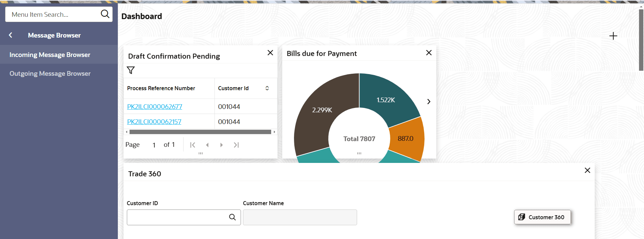
Task: Open link PK2ILCI000062157
Action: click(x=154, y=122)
